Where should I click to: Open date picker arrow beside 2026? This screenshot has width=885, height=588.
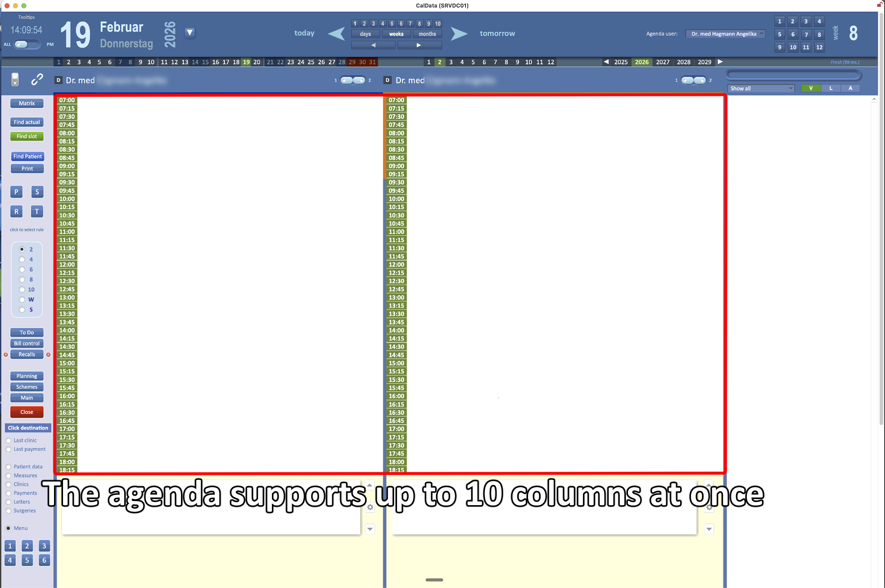(x=190, y=32)
